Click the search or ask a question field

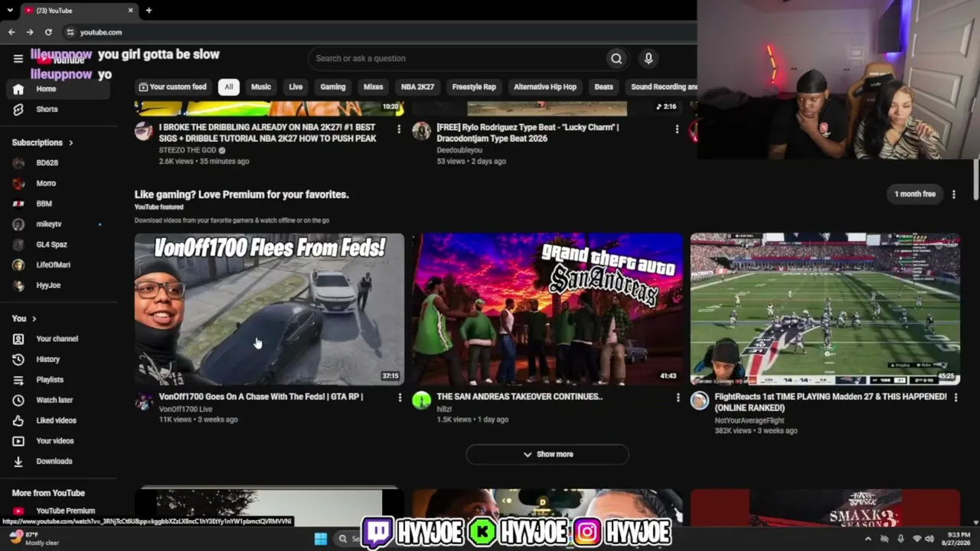click(456, 58)
